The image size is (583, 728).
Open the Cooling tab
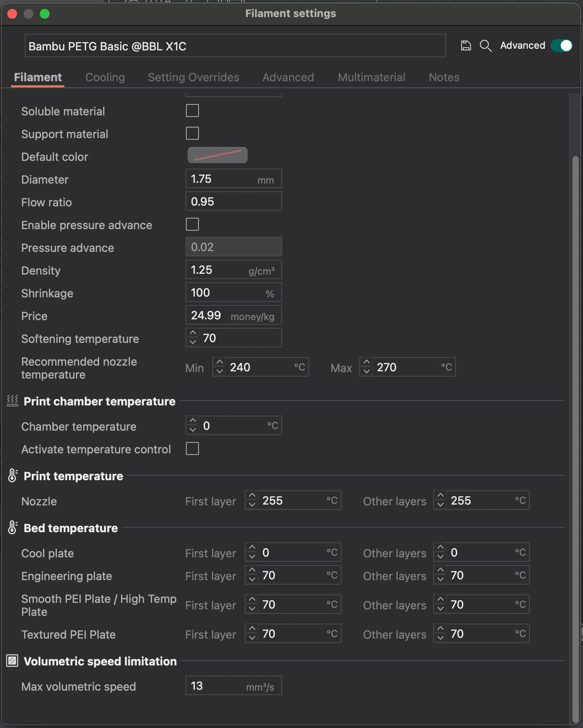tap(105, 77)
